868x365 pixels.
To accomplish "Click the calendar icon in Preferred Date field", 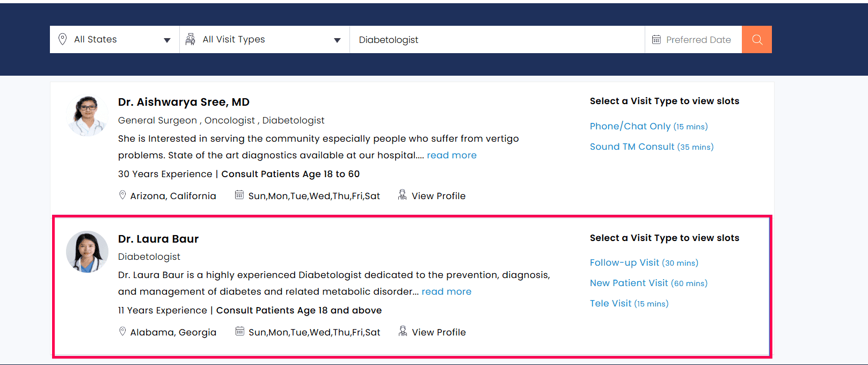I will pos(657,40).
